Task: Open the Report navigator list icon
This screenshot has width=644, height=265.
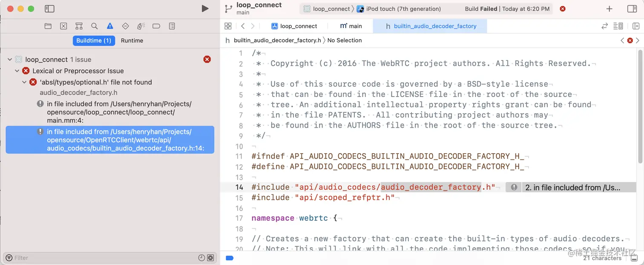Action: 172,26
